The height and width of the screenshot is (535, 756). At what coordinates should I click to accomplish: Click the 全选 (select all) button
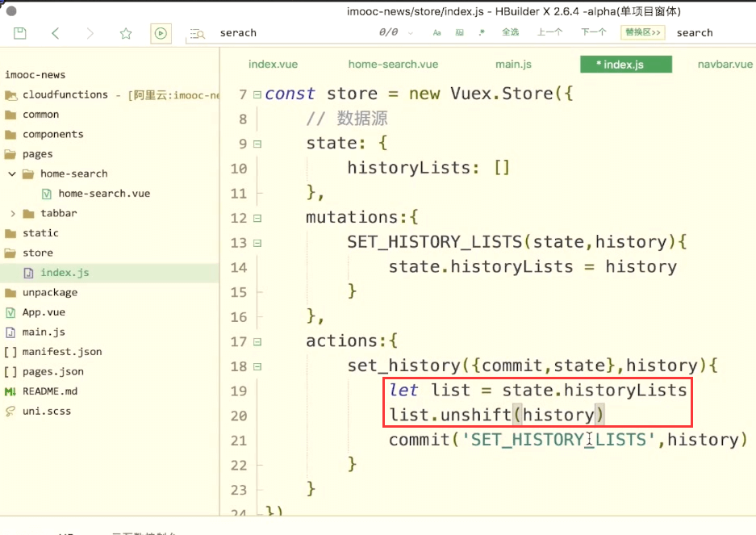(x=510, y=32)
